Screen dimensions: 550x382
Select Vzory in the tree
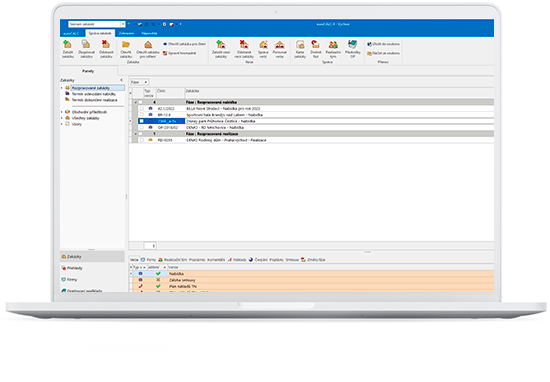[77, 124]
